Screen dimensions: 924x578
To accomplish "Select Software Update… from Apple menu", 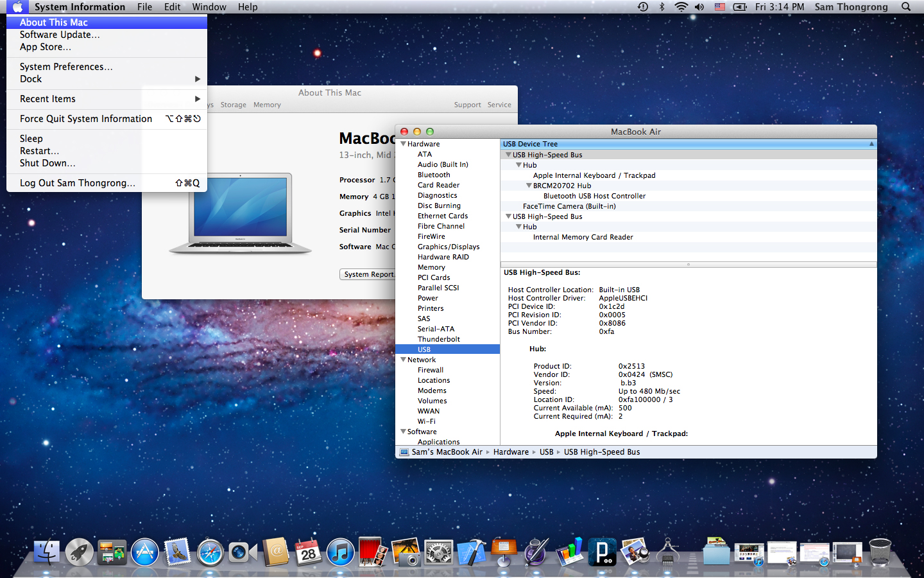I will point(107,35).
